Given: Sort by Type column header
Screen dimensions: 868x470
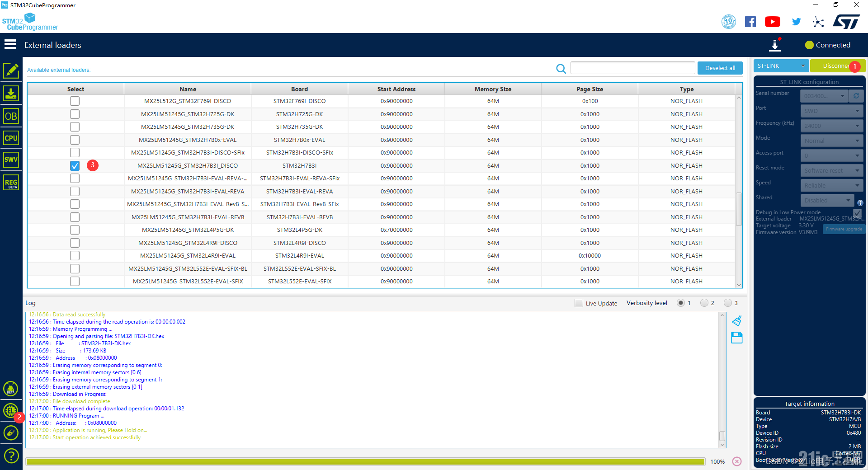Looking at the screenshot, I should [x=686, y=89].
